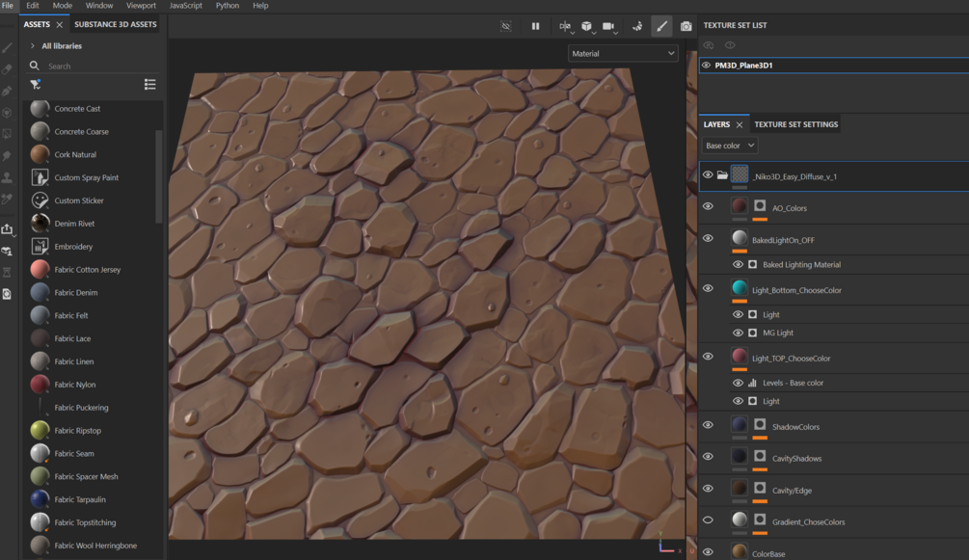Screen dimensions: 969x560
Task: Expand the All libraries tree
Action: [33, 46]
